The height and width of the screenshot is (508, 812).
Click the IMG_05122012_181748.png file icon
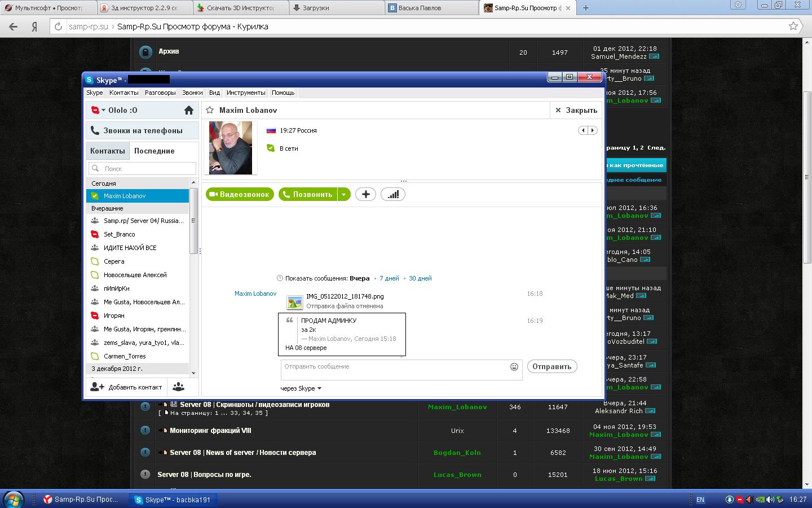[x=294, y=302]
